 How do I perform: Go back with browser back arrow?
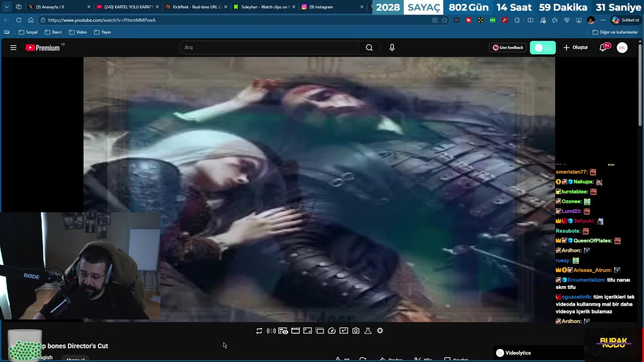click(x=7, y=20)
